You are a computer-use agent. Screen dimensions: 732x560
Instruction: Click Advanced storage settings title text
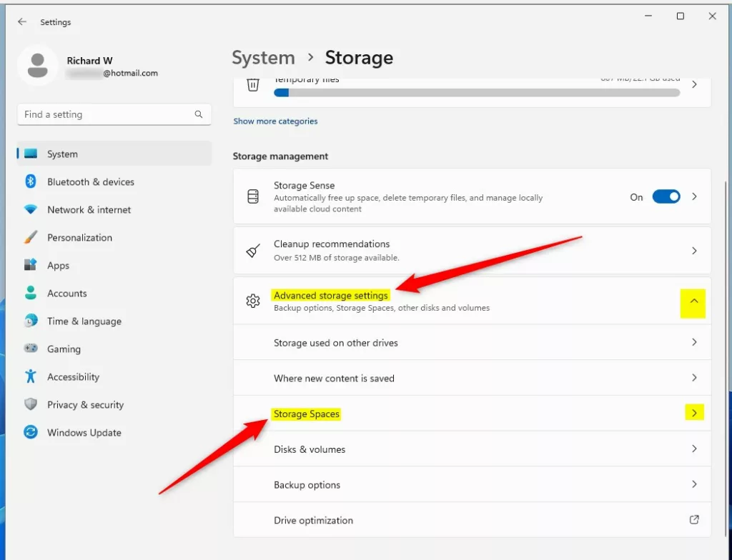click(x=330, y=296)
